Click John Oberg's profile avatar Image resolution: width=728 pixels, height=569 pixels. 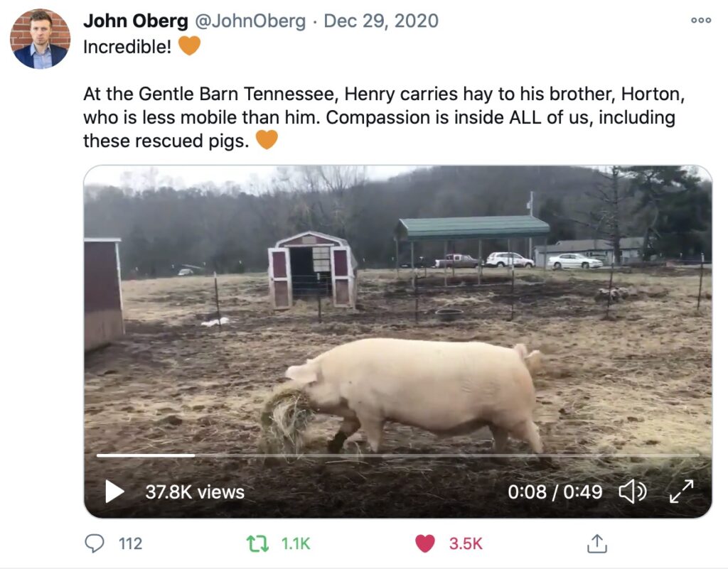(x=41, y=39)
